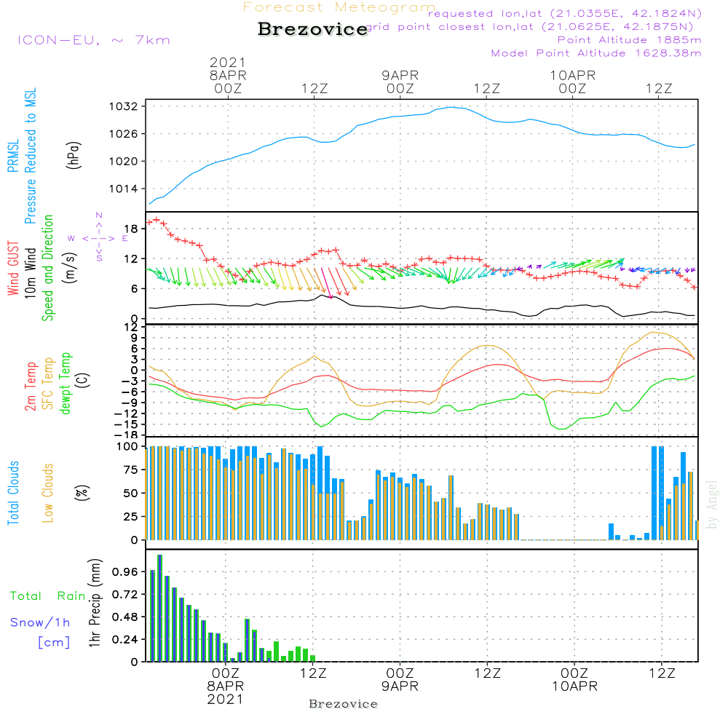
Task: Click the 'Total Rain' legend label
Action: coord(48,596)
